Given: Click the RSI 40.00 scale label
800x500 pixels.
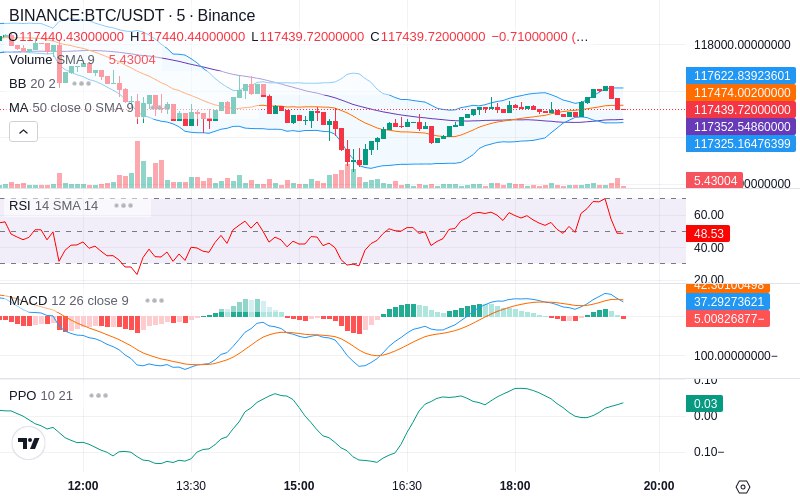Looking at the screenshot, I should [709, 248].
